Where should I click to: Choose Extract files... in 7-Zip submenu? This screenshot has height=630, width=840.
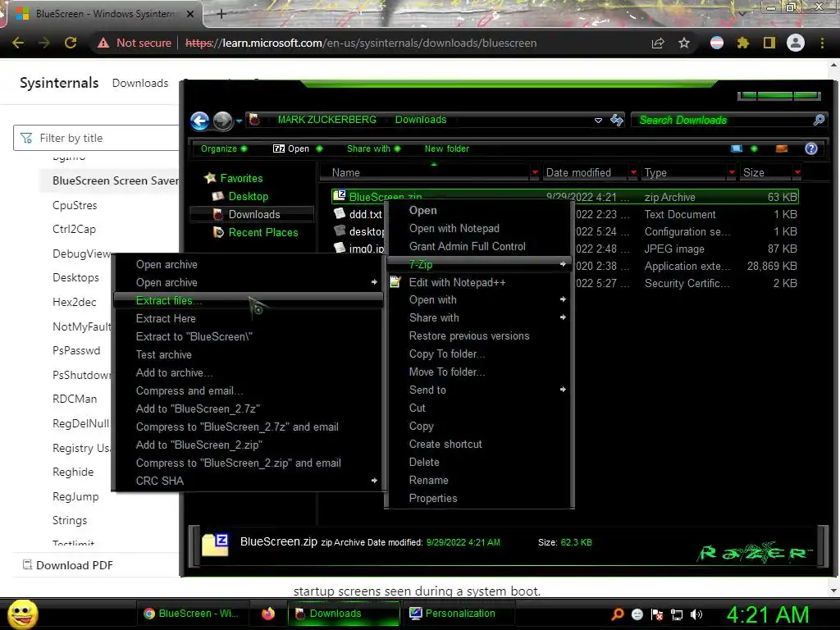[x=248, y=300]
